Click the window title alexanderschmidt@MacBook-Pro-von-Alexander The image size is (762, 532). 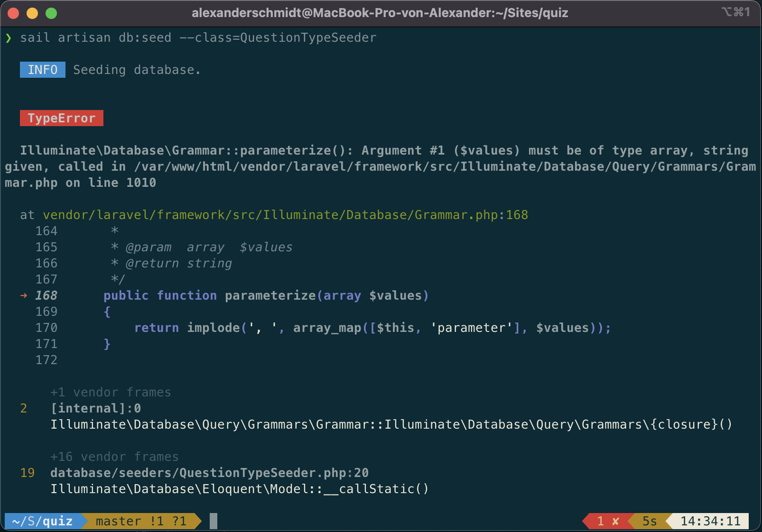380,13
